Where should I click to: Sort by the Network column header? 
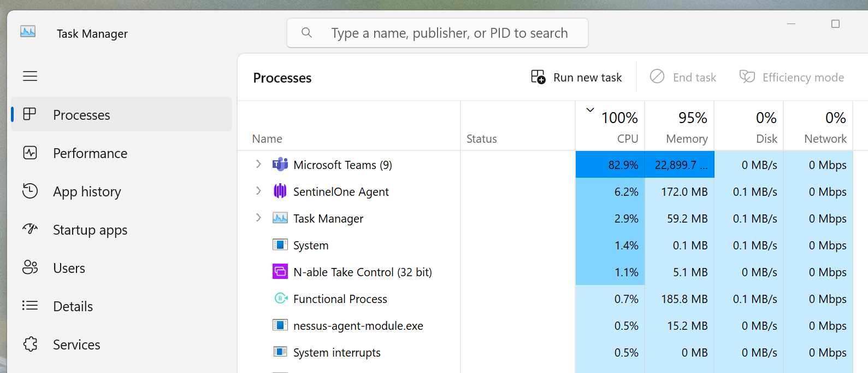818,126
